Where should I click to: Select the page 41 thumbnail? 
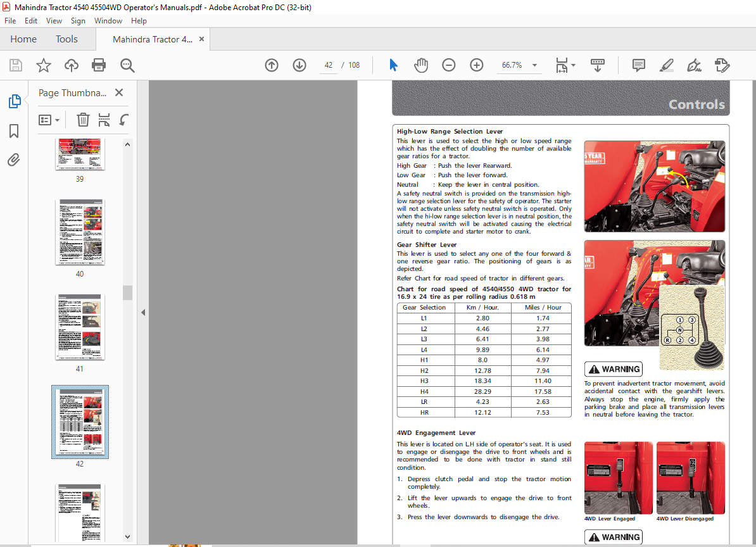80,327
